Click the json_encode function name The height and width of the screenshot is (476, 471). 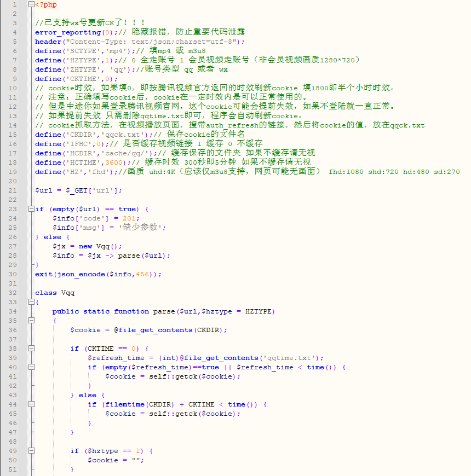point(81,275)
